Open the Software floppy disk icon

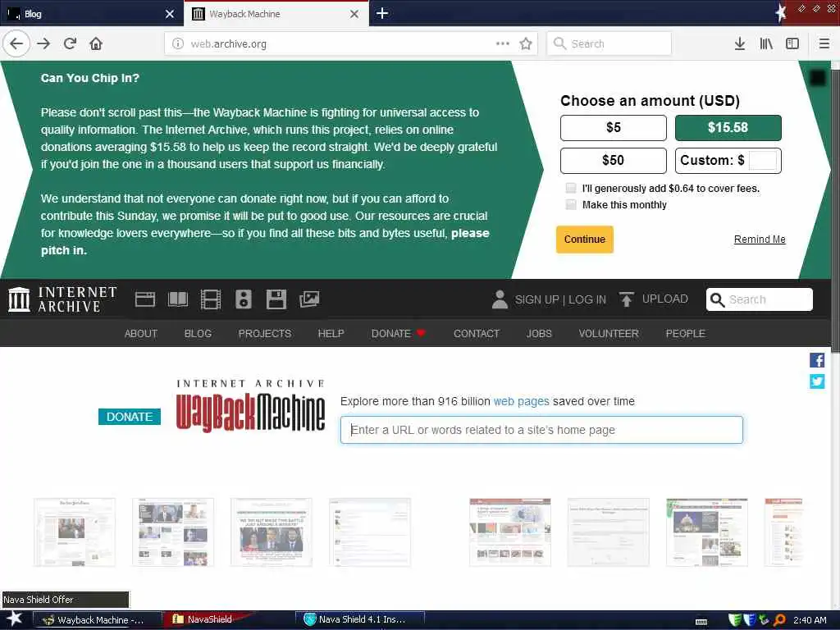[x=276, y=299]
